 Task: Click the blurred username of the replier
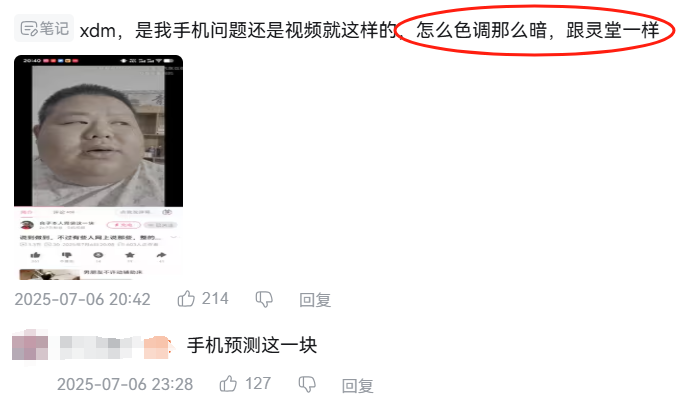114,347
